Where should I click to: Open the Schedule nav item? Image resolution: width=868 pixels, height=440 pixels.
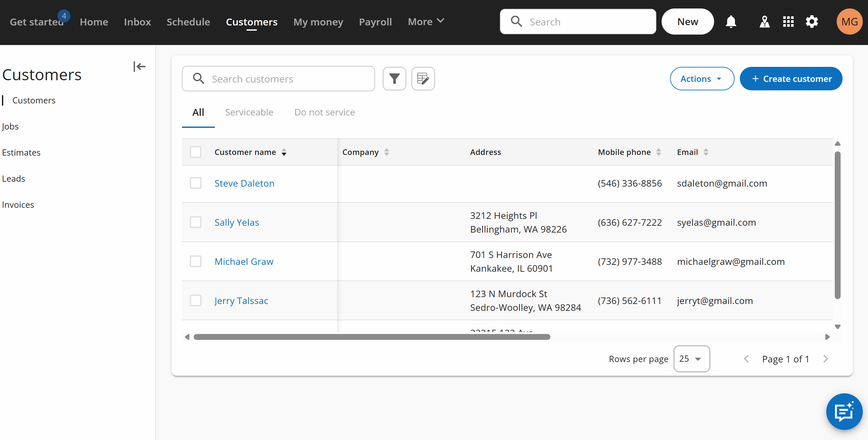tap(188, 22)
